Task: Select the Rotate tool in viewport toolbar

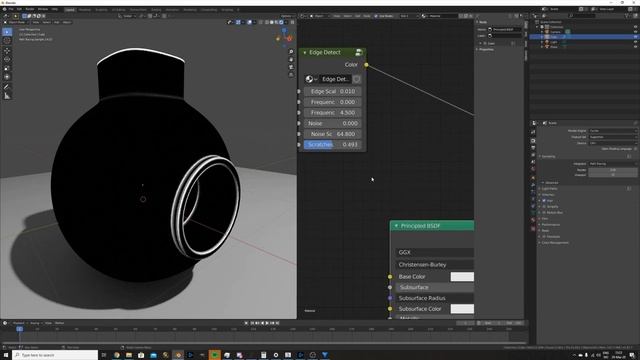Action: [x=7, y=60]
